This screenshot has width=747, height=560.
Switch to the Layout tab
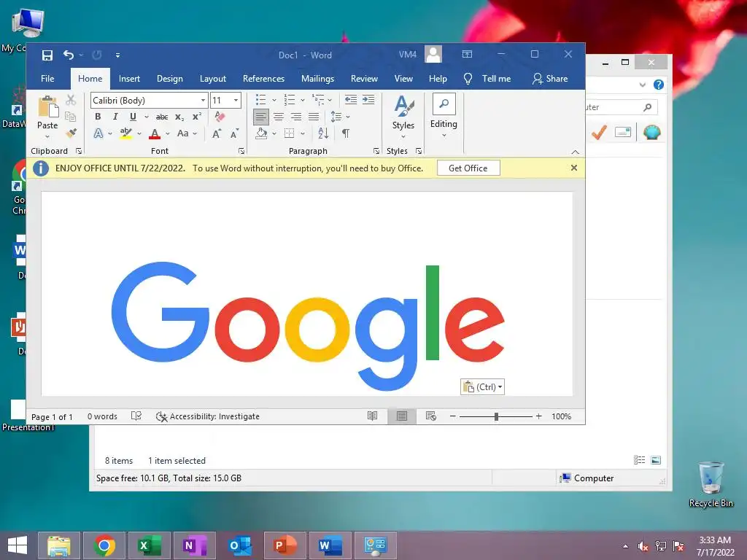coord(212,79)
